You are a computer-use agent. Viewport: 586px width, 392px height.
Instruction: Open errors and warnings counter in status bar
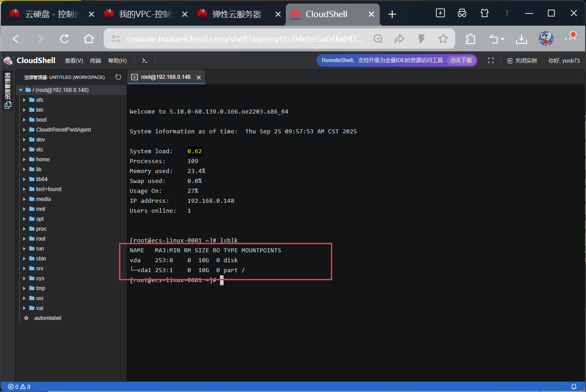(19, 387)
